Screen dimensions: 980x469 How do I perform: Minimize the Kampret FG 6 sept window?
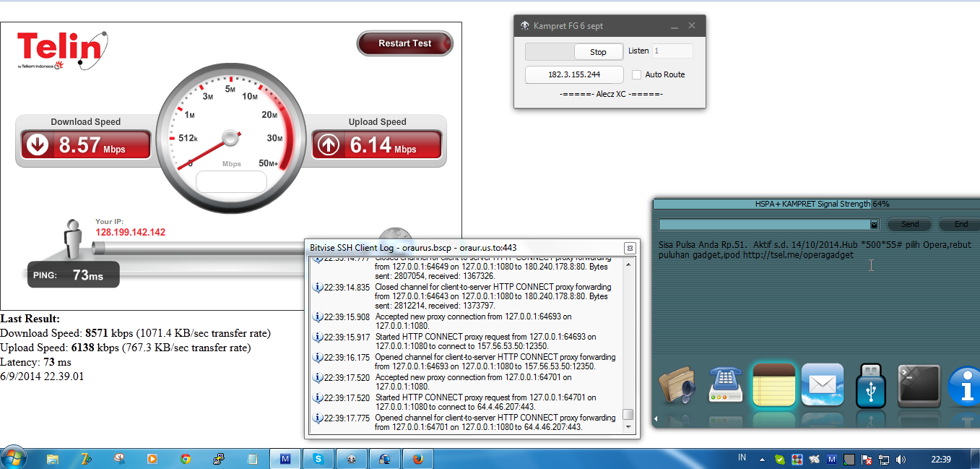674,26
